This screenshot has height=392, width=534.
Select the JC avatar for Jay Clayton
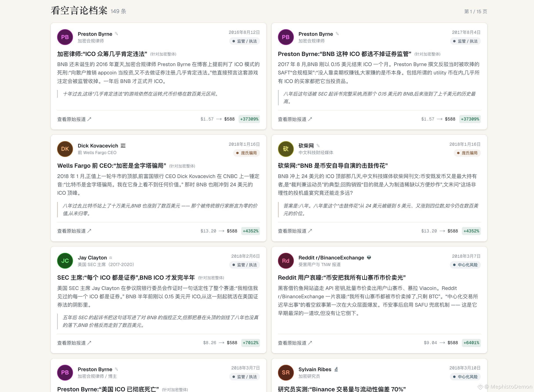tap(65, 261)
